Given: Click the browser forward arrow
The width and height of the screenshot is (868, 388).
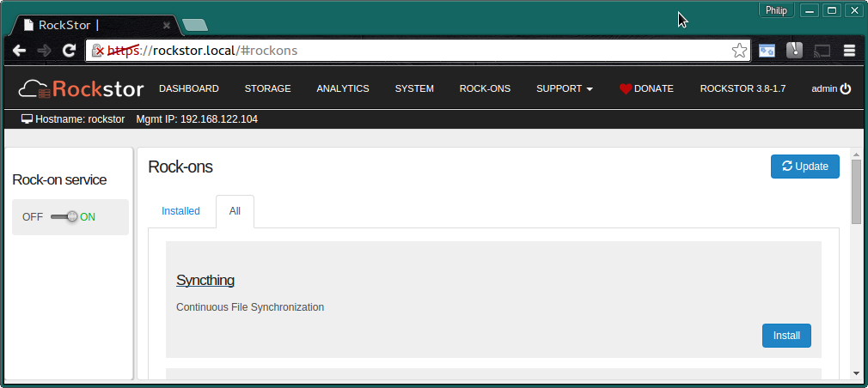Looking at the screenshot, I should [x=45, y=51].
